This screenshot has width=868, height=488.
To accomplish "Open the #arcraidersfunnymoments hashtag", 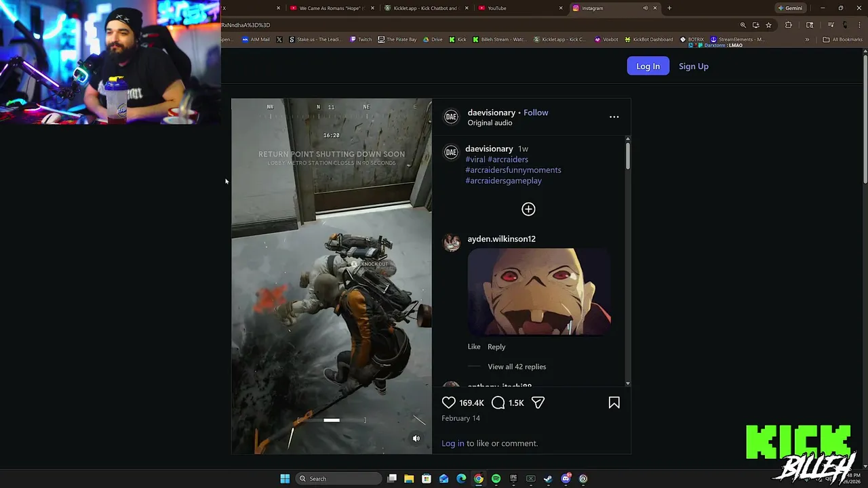I will tap(513, 170).
